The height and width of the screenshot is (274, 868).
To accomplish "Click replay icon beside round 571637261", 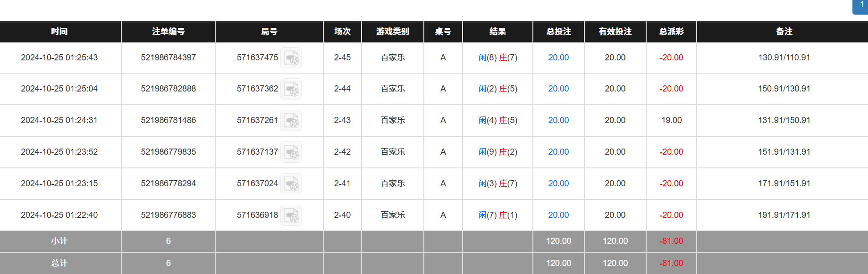I will coord(291,121).
